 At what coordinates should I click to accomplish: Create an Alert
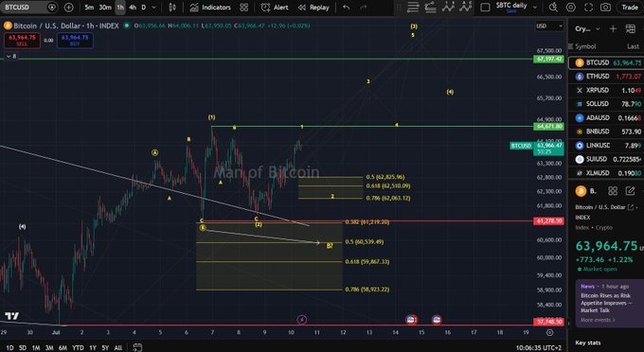pyautogui.click(x=275, y=8)
